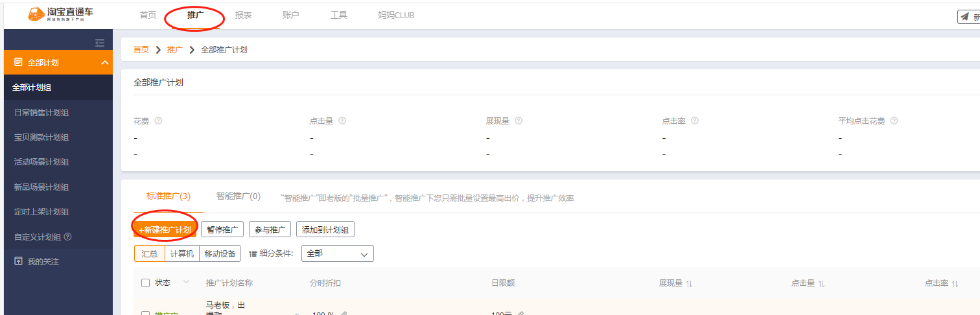Click the 我的关注 icon in sidebar
The image size is (980, 315).
click(x=17, y=261)
